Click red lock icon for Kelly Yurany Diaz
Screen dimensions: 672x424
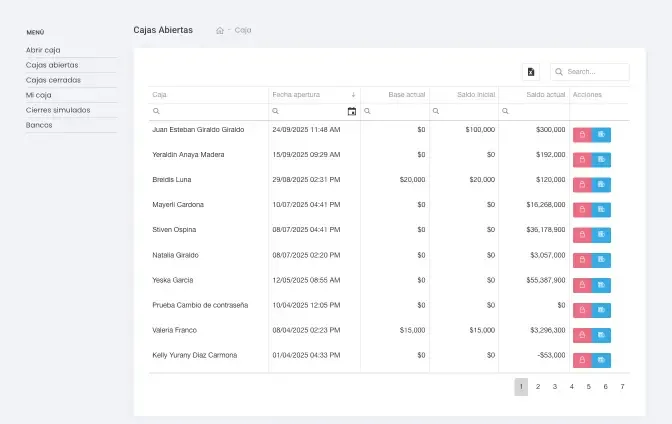[581, 360]
